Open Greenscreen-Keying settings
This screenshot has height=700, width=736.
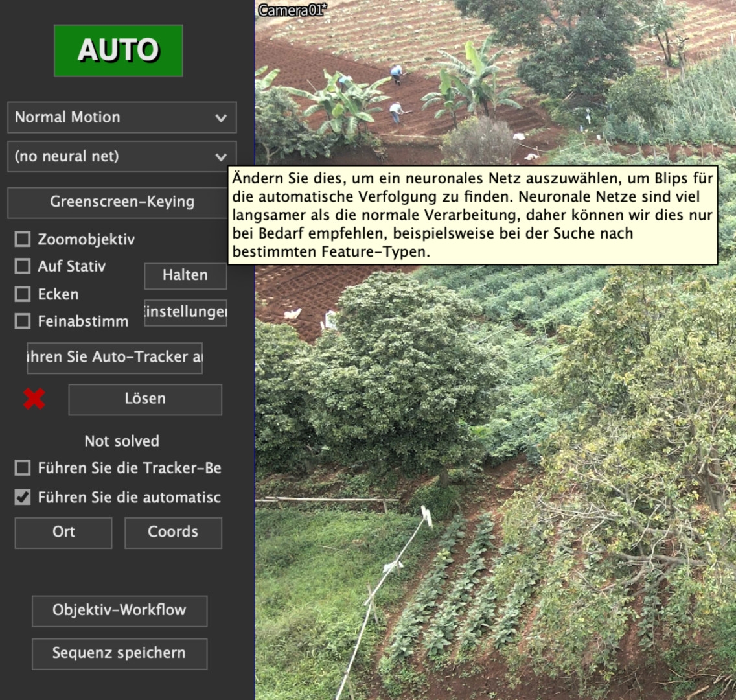[x=122, y=202]
